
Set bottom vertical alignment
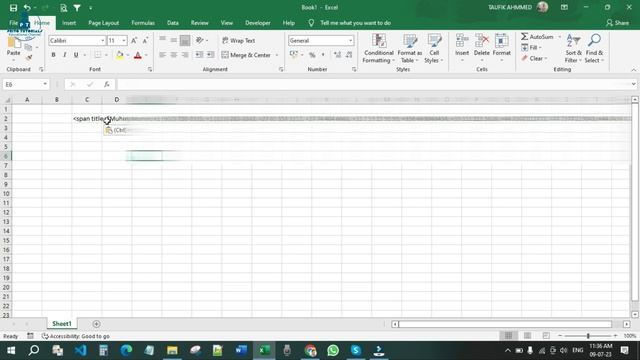185,40
